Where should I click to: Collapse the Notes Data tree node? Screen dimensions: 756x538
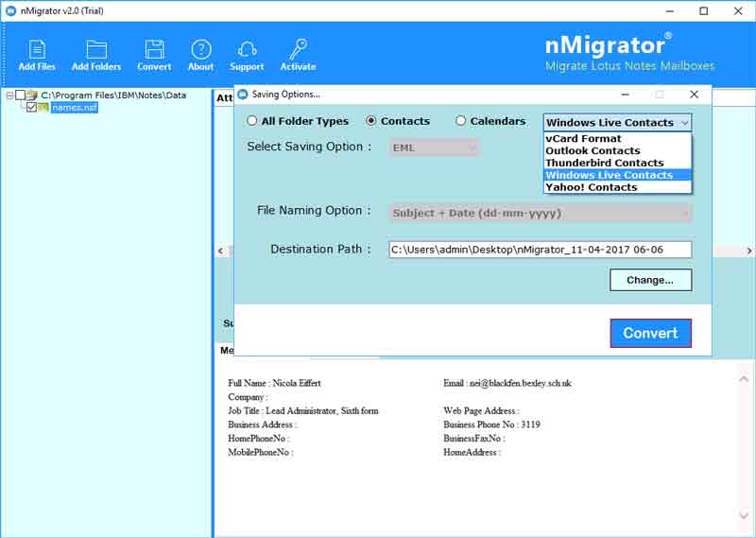click(9, 95)
